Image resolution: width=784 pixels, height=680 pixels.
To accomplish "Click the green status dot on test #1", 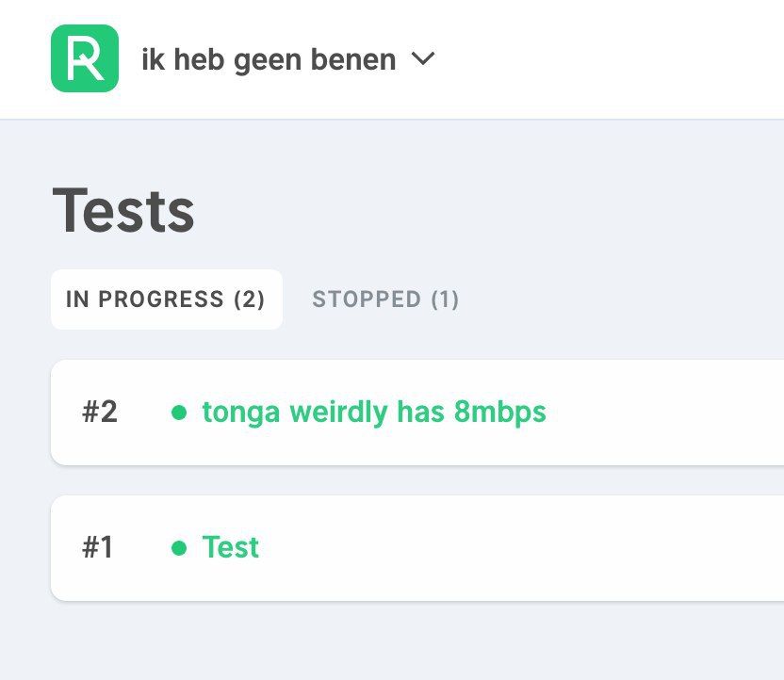I will [179, 548].
